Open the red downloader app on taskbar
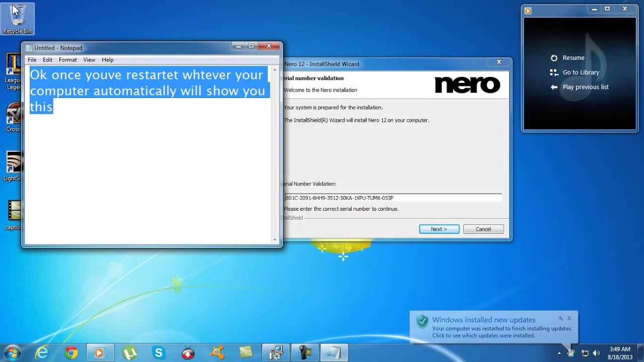This screenshot has width=644, height=362. click(188, 353)
